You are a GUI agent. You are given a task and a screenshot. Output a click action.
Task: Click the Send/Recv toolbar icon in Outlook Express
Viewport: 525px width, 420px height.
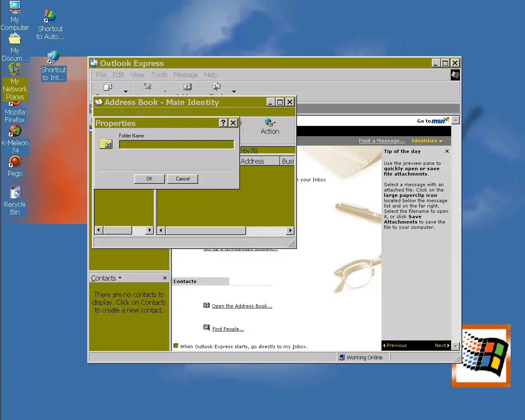point(148,87)
